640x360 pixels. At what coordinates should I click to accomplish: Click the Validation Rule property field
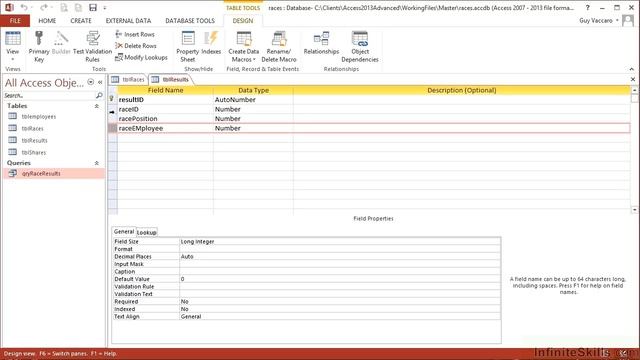(340, 287)
